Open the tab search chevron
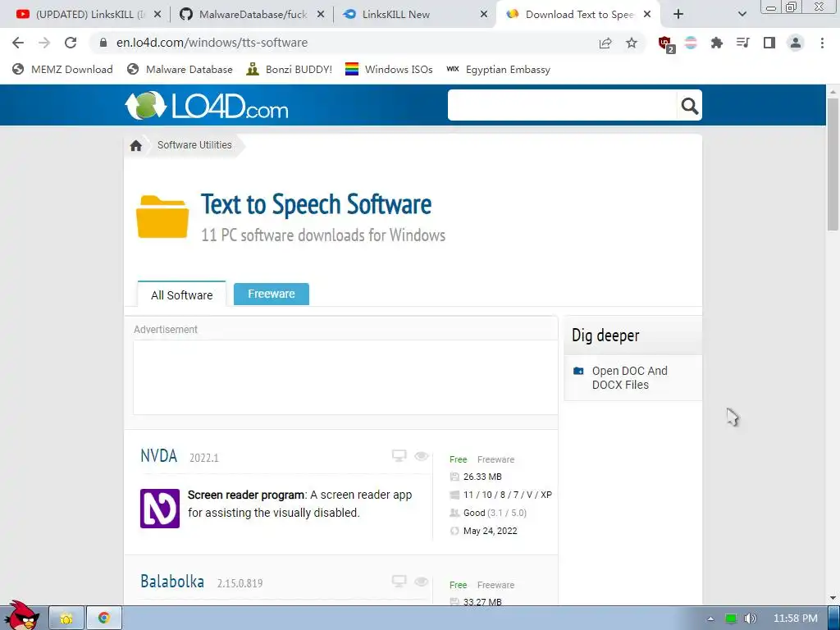The image size is (840, 630). tap(742, 15)
